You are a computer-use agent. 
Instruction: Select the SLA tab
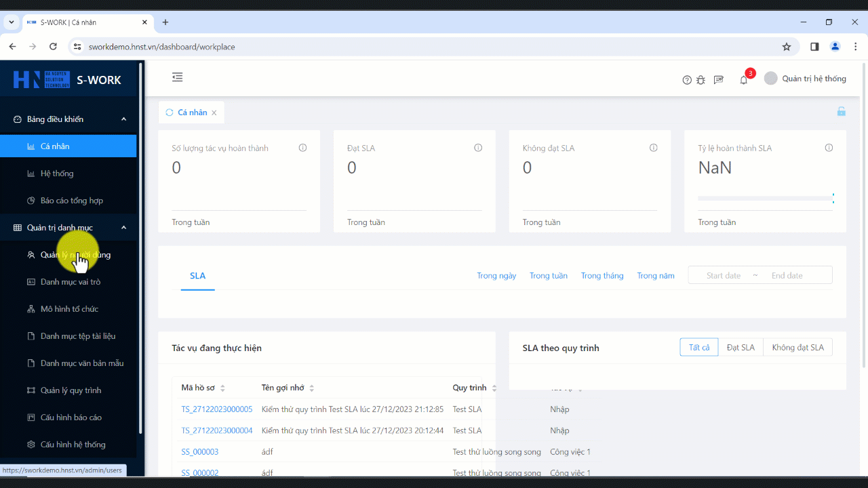(x=197, y=276)
